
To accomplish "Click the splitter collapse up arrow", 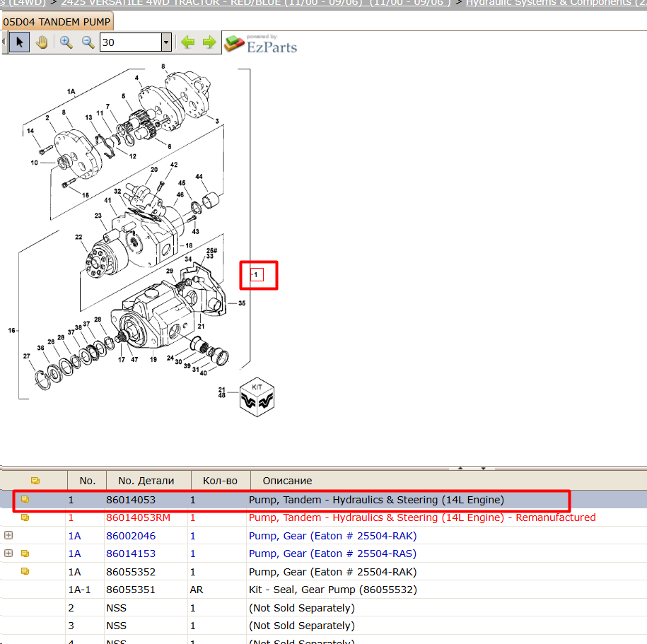I will click(460, 468).
